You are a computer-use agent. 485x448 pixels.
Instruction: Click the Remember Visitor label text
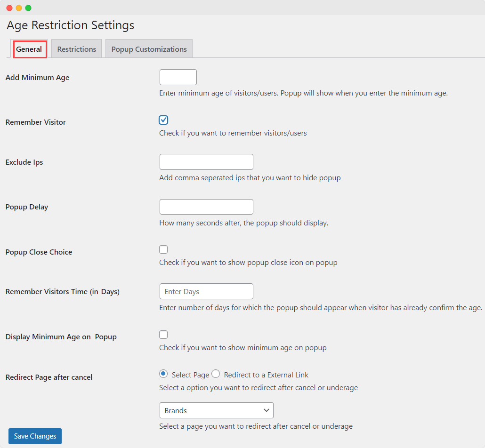pos(35,122)
